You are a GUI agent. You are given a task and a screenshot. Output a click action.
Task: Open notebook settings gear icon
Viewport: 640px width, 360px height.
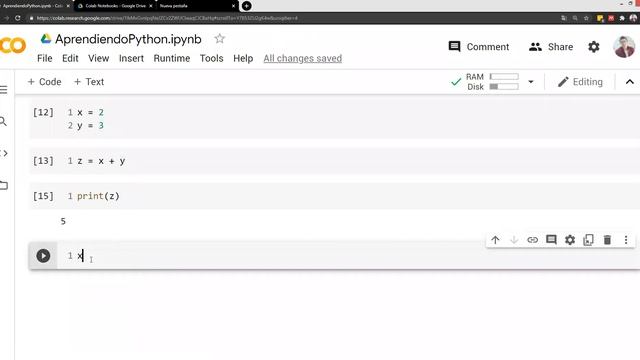coord(594,47)
